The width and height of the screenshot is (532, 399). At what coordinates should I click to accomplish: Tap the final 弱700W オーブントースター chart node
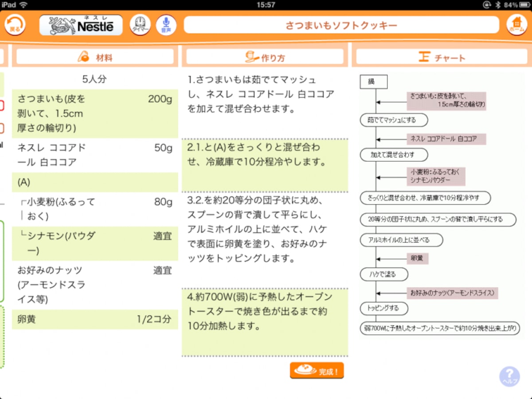tap(440, 329)
